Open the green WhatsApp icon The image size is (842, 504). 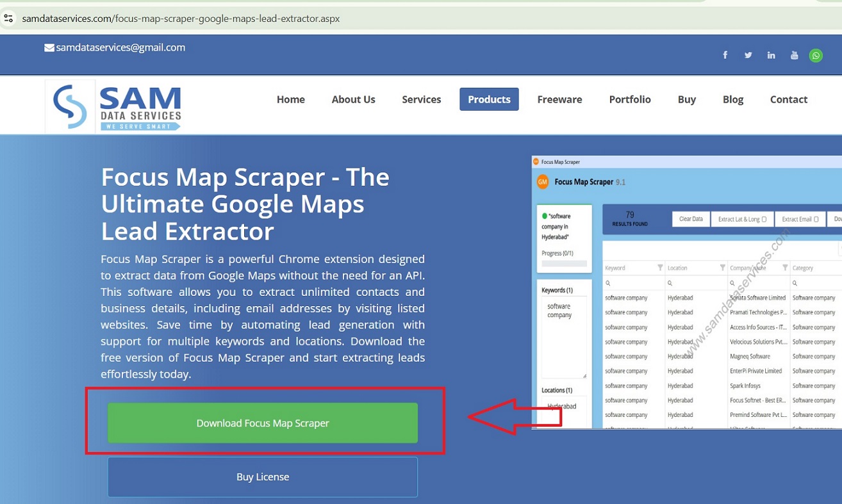coord(816,55)
